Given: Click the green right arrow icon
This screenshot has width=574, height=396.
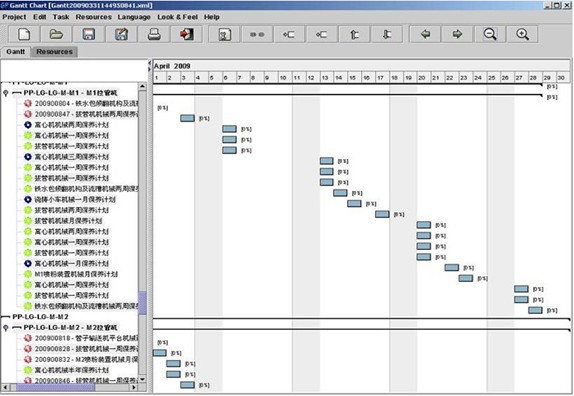Looking at the screenshot, I should [457, 34].
